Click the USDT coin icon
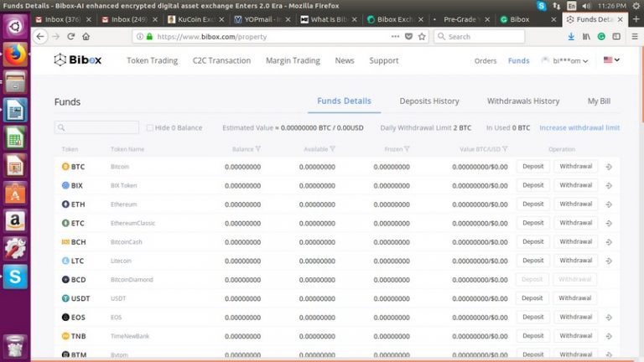Image resolution: width=644 pixels, height=362 pixels. [x=65, y=298]
